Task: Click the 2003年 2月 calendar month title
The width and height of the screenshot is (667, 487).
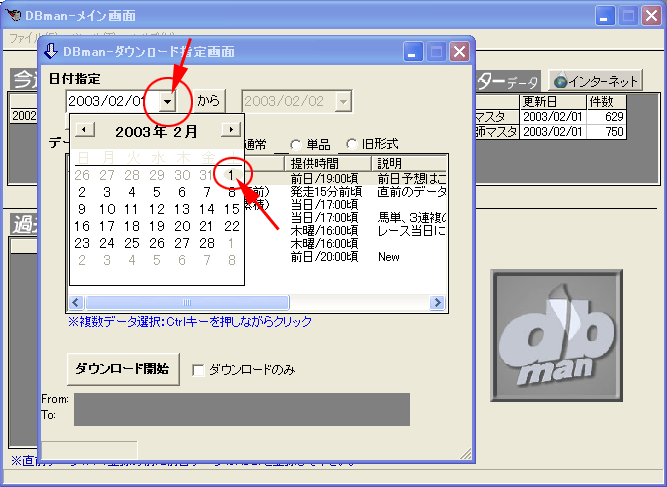Action: 156,131
